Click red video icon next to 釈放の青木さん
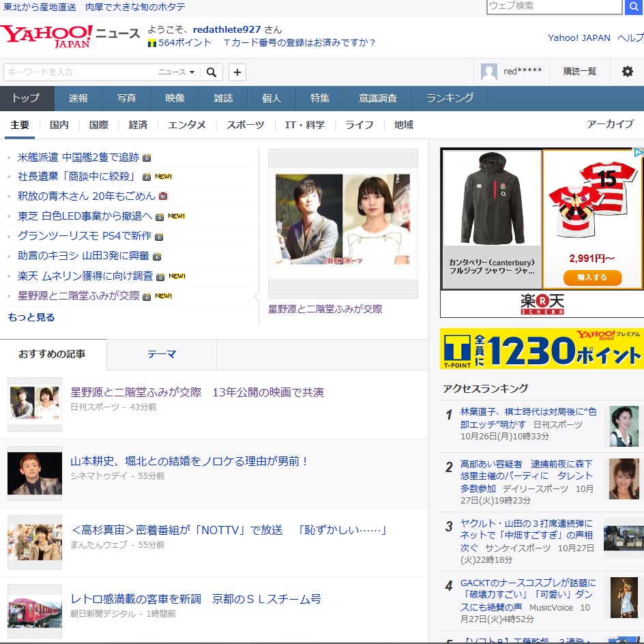The image size is (644, 644). pyautogui.click(x=163, y=196)
